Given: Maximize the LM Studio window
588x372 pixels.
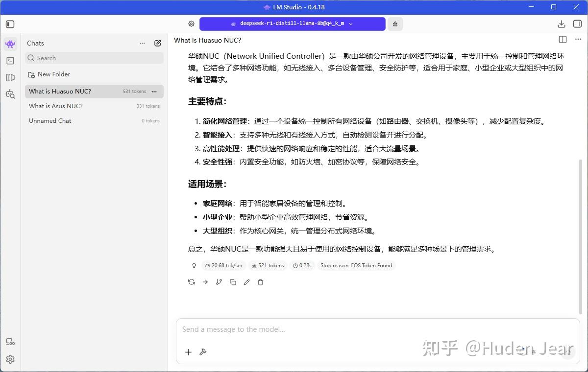Looking at the screenshot, I should (554, 7).
